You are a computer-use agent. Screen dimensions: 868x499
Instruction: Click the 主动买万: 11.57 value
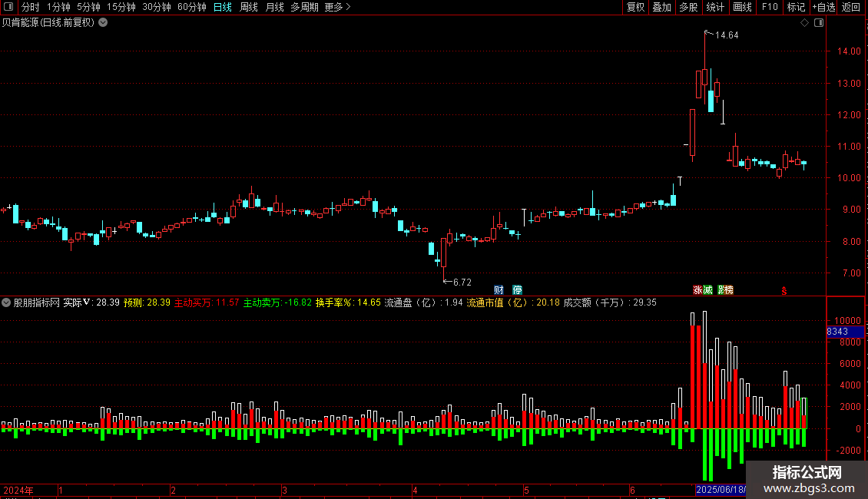207,302
